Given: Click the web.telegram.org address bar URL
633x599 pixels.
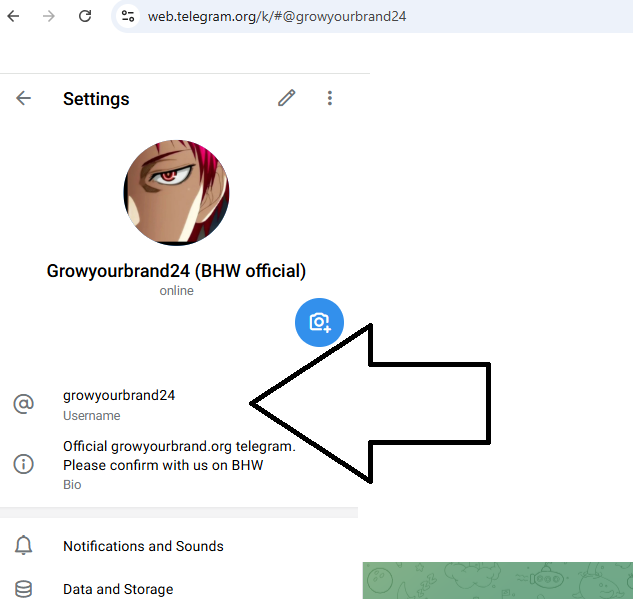Looking at the screenshot, I should 277,17.
